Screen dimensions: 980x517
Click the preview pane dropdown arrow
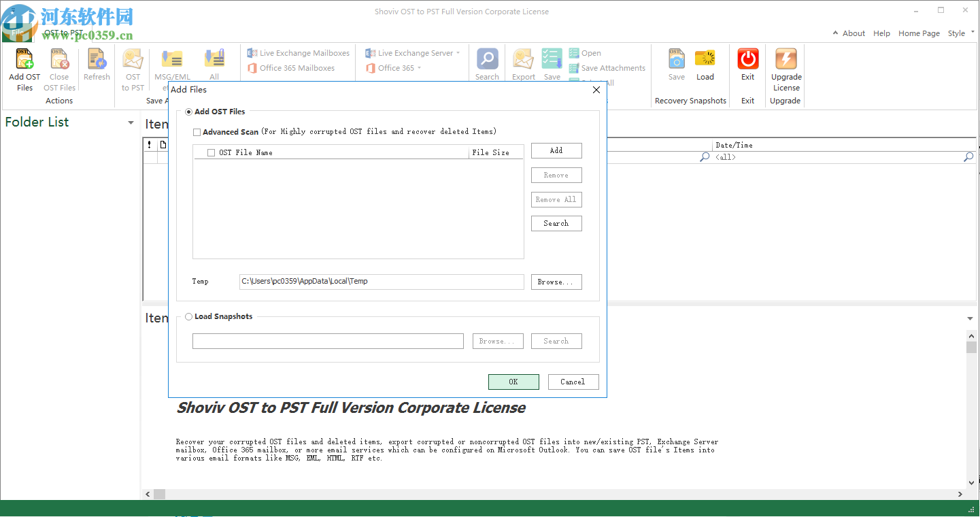click(x=970, y=318)
